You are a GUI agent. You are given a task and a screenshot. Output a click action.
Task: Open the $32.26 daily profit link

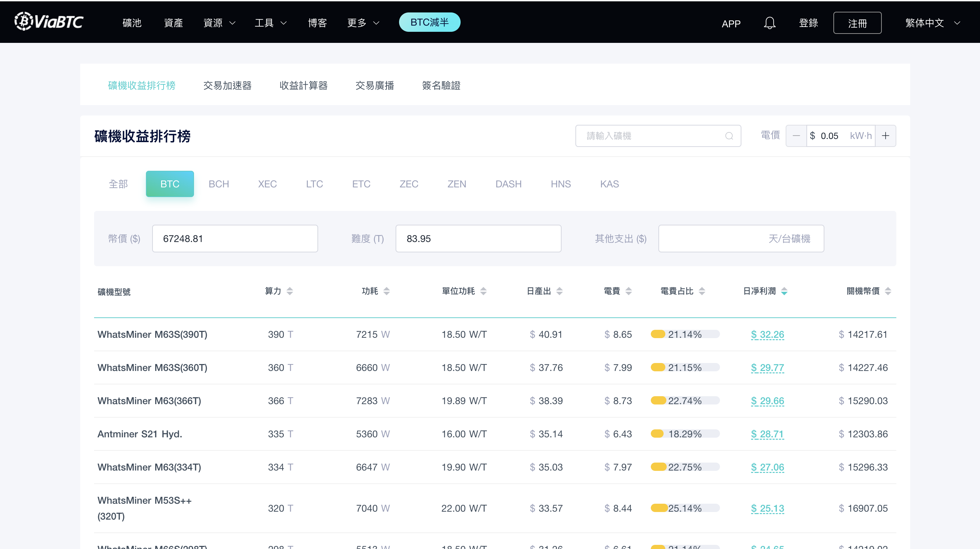(x=767, y=334)
